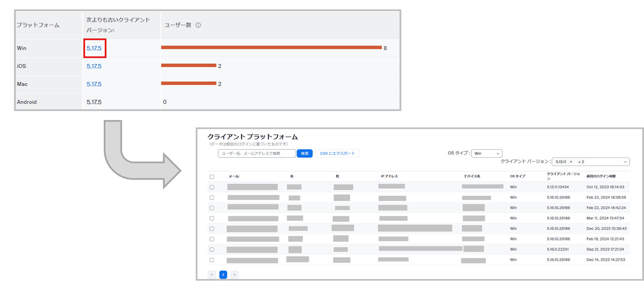Image resolution: width=644 pixels, height=282 pixels.
Task: Click CSV にエクスポート button
Action: pos(337,153)
